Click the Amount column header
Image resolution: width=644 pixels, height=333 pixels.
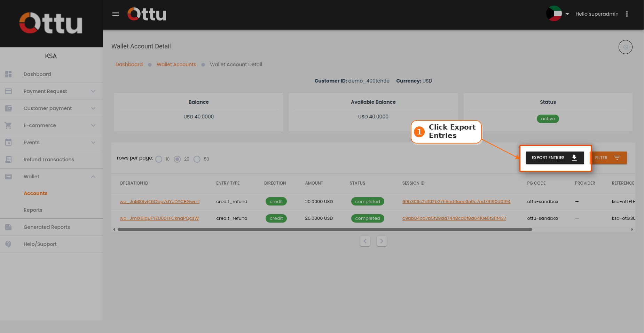314,183
